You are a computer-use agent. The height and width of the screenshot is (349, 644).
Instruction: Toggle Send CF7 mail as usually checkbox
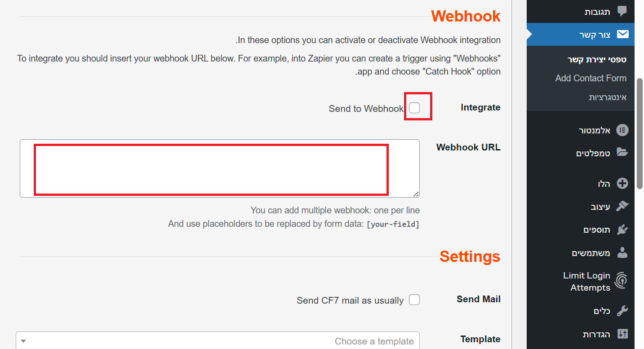414,300
